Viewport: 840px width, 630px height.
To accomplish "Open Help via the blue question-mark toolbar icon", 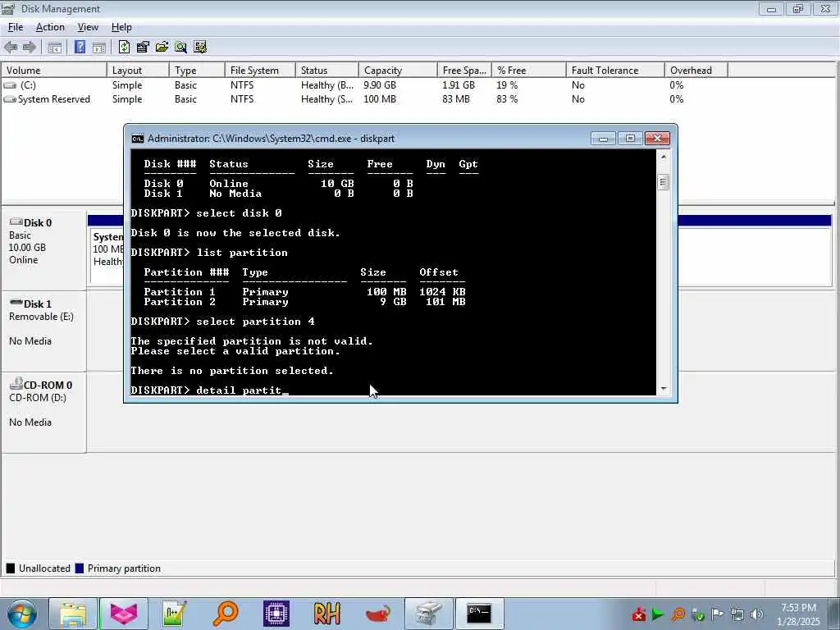I will [80, 47].
